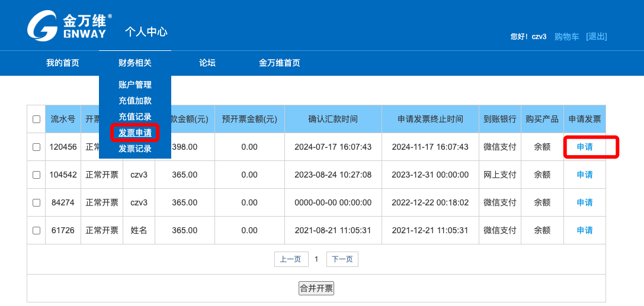Tick the checkbox for record 61726
The width and height of the screenshot is (644, 306).
(36, 230)
